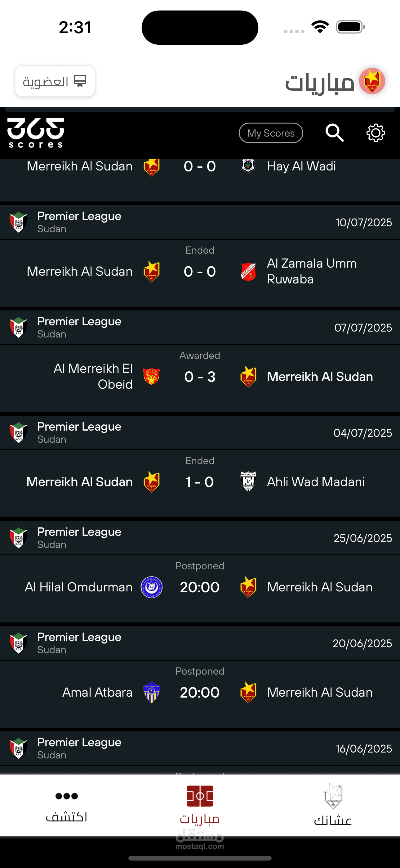The width and height of the screenshot is (400, 868).
Task: Toggle the My Scores filter
Action: click(x=271, y=133)
